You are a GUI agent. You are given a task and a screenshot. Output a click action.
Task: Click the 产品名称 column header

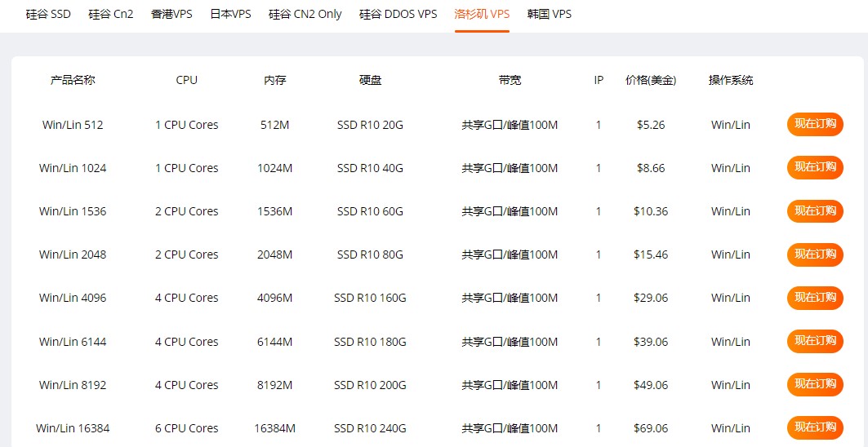click(x=73, y=80)
